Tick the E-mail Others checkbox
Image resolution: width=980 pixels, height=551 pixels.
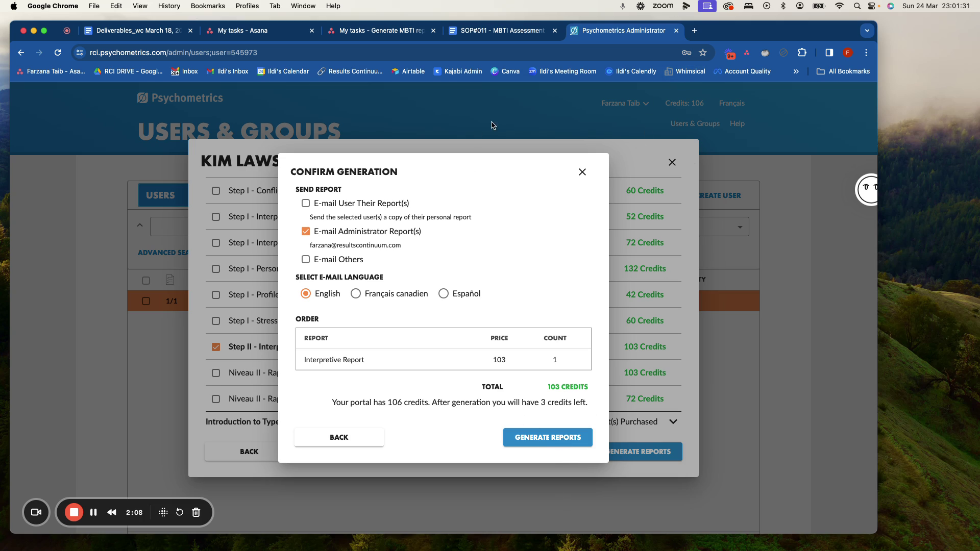pyautogui.click(x=306, y=259)
